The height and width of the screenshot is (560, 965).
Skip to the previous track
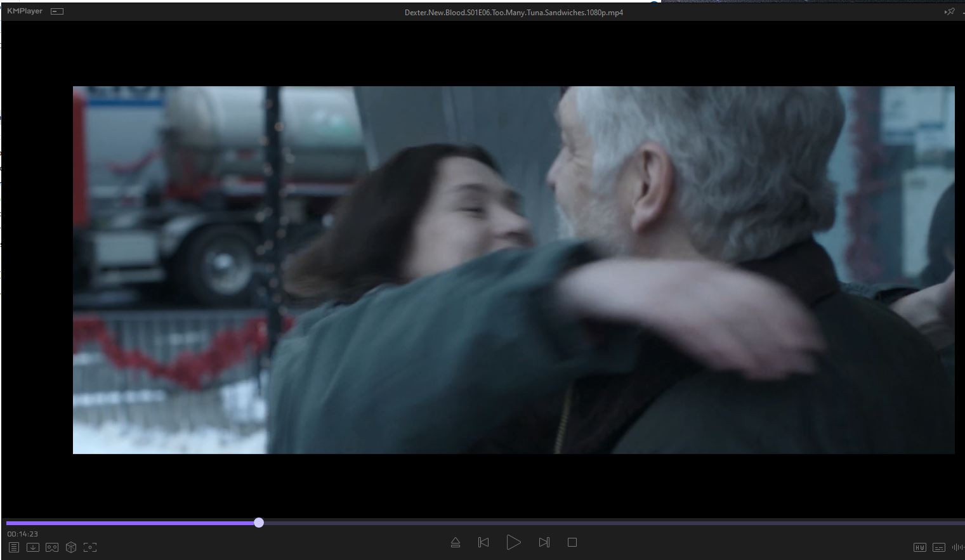point(483,542)
